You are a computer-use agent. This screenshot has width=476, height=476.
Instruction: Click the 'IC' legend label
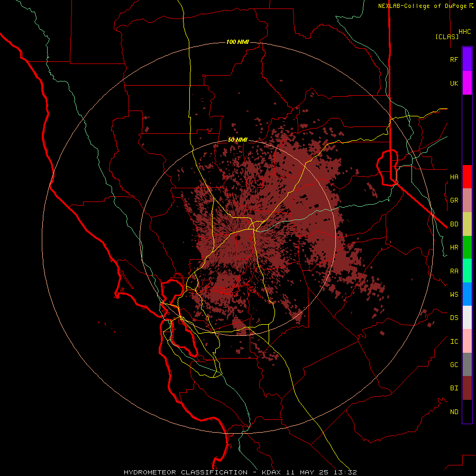pyautogui.click(x=454, y=342)
